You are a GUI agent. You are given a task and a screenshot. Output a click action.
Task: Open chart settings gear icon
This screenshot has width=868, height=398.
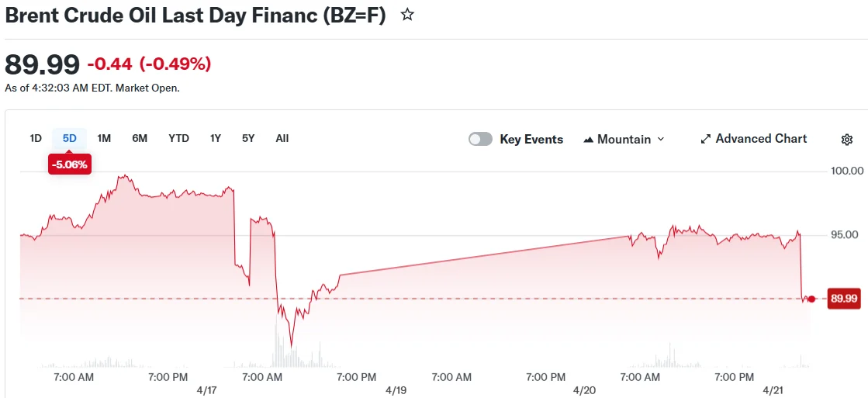pyautogui.click(x=847, y=140)
